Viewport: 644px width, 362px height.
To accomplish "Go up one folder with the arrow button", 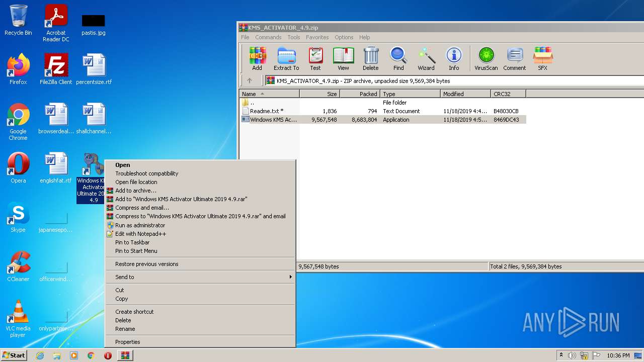I will 250,80.
